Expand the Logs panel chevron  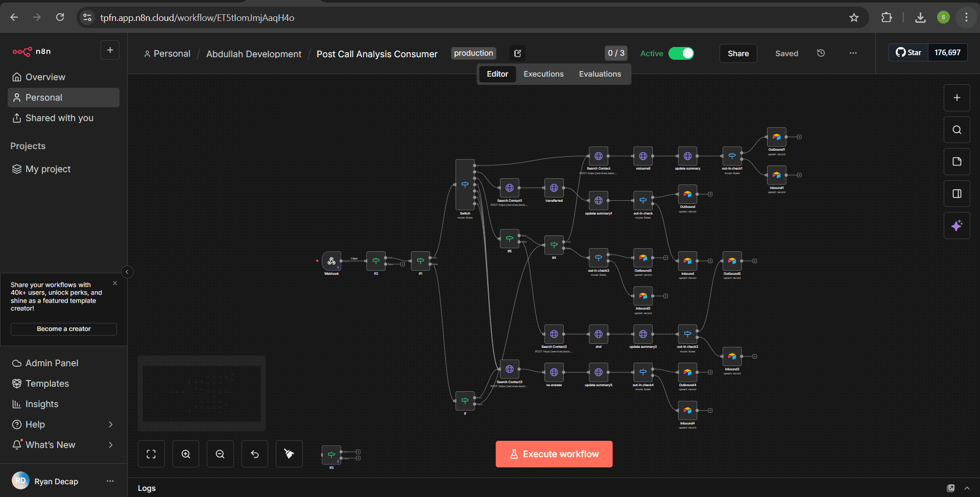pos(967,488)
